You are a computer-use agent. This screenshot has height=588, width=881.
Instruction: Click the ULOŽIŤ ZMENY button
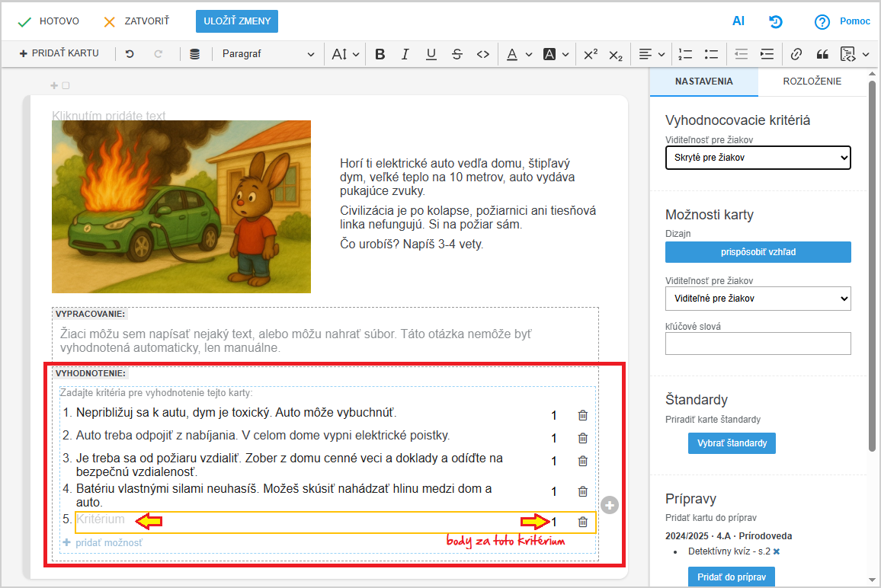(x=236, y=21)
